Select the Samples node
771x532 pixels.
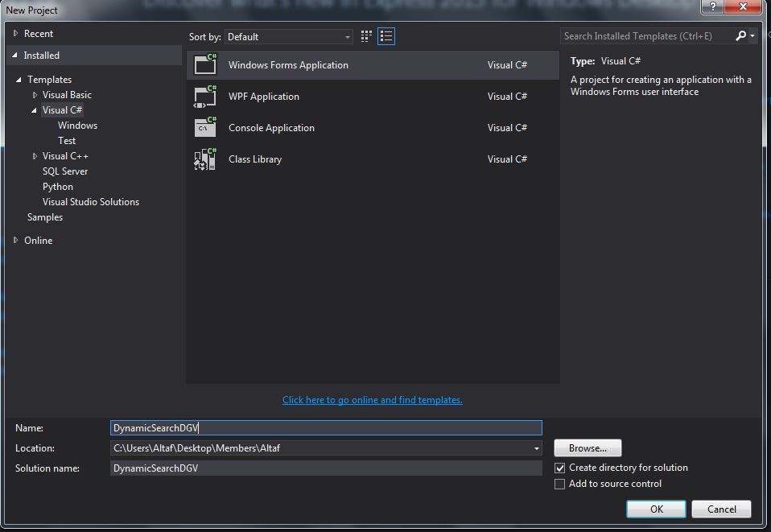(x=45, y=217)
